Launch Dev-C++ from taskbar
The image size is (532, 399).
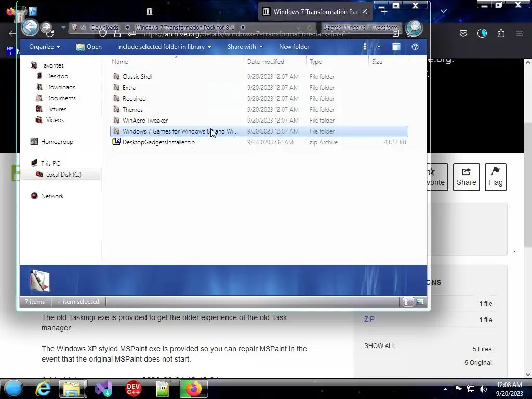(133, 389)
